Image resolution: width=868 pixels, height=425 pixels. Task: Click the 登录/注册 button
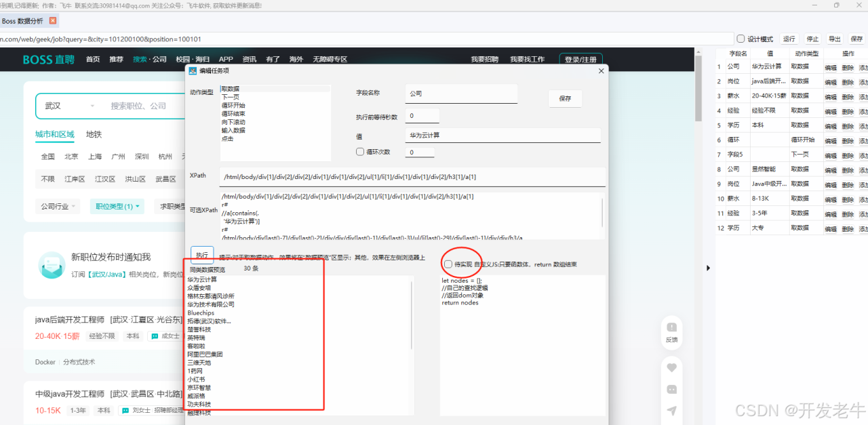point(581,60)
